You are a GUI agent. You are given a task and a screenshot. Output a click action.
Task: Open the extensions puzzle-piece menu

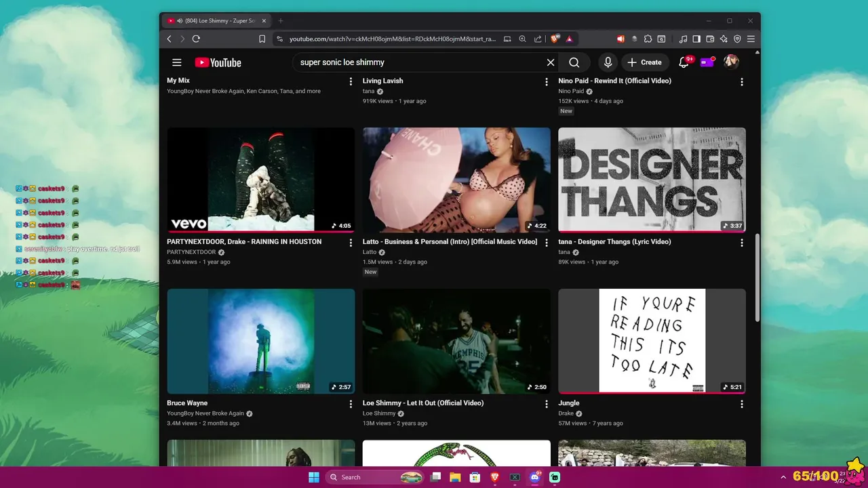[x=648, y=39]
